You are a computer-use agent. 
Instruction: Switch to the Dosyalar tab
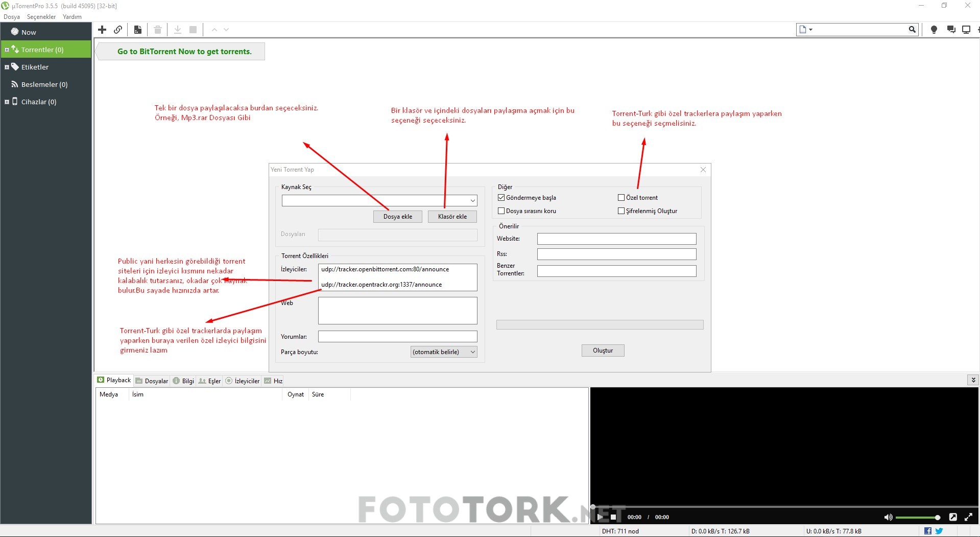click(x=152, y=381)
